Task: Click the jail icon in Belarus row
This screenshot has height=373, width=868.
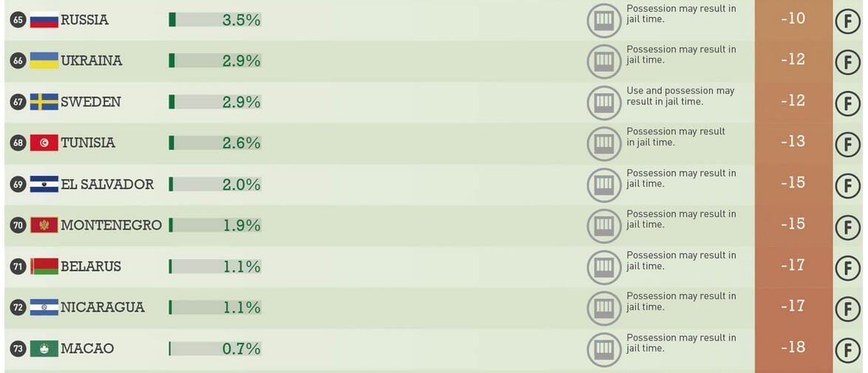Action: pos(604,267)
